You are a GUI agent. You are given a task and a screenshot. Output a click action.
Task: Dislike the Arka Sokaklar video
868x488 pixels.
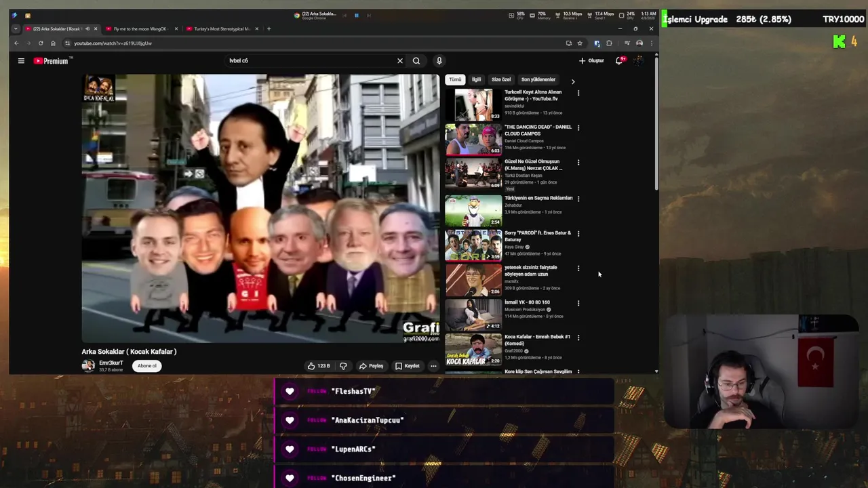coord(344,366)
